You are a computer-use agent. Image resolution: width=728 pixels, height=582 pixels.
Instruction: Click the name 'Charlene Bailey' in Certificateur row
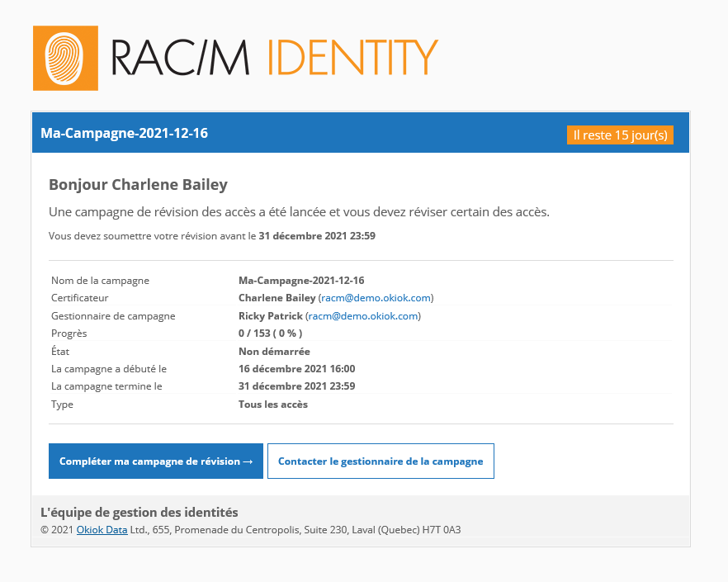click(277, 298)
